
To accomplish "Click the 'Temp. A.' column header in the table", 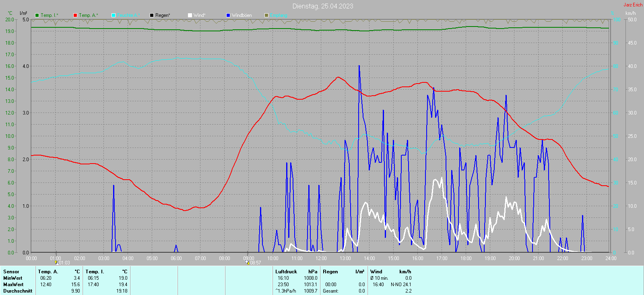I will (x=48, y=272).
